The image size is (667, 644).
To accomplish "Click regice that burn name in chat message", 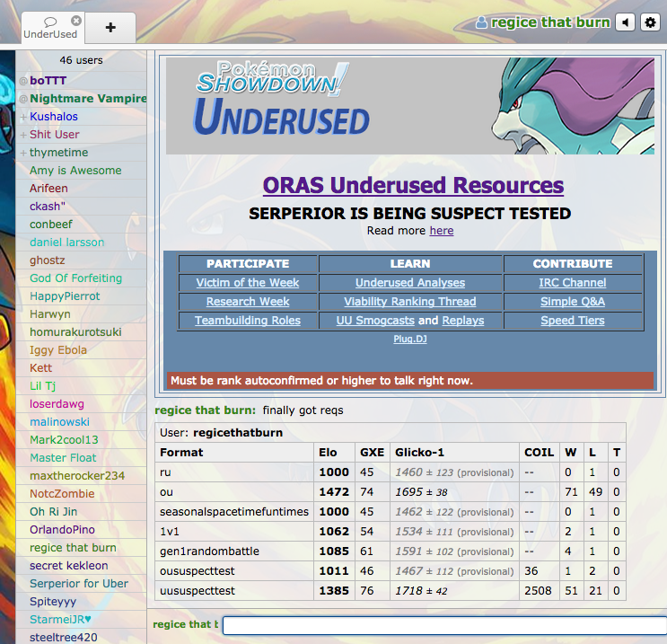I will point(205,410).
